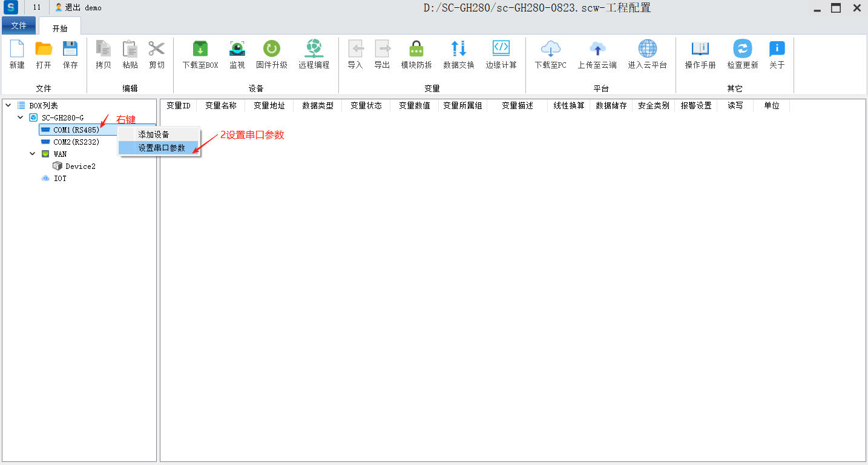Click 检查更新 check for updates
Image resolution: width=868 pixels, height=465 pixels.
tap(742, 49)
